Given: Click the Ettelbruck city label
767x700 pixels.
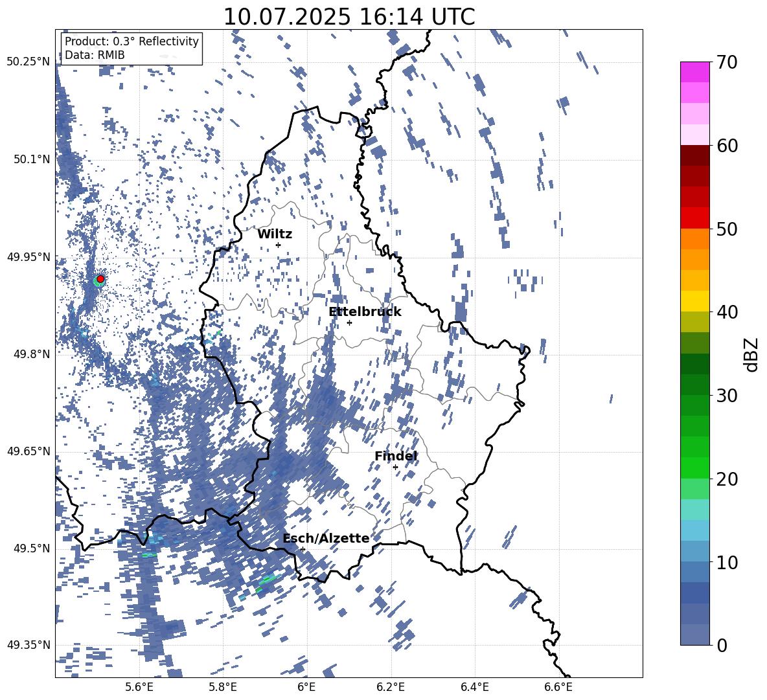Looking at the screenshot, I should 365,312.
